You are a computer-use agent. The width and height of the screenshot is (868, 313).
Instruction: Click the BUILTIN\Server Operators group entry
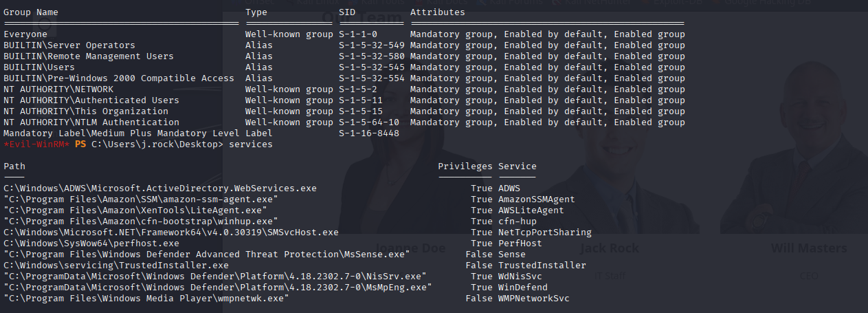coord(69,45)
